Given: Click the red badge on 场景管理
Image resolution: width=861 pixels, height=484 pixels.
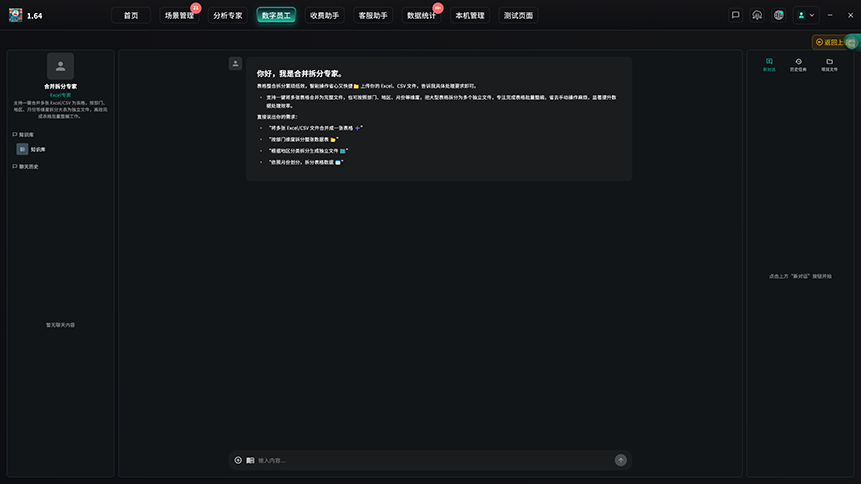Looking at the screenshot, I should tap(195, 8).
